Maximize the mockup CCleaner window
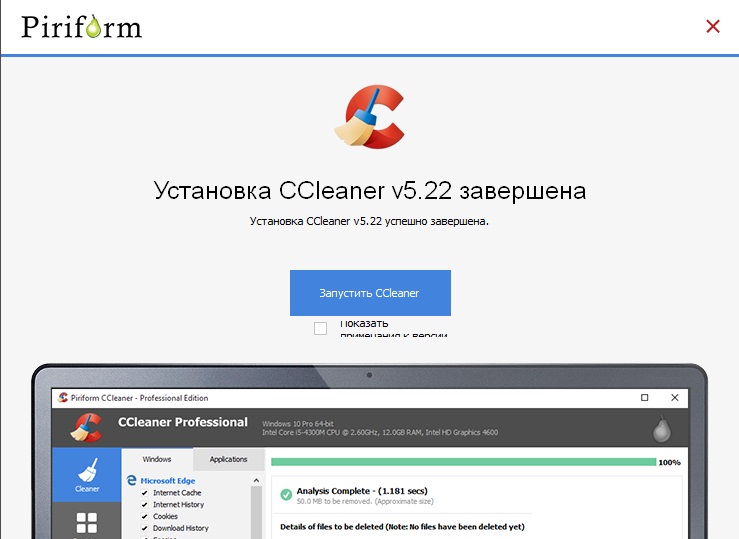 click(644, 398)
